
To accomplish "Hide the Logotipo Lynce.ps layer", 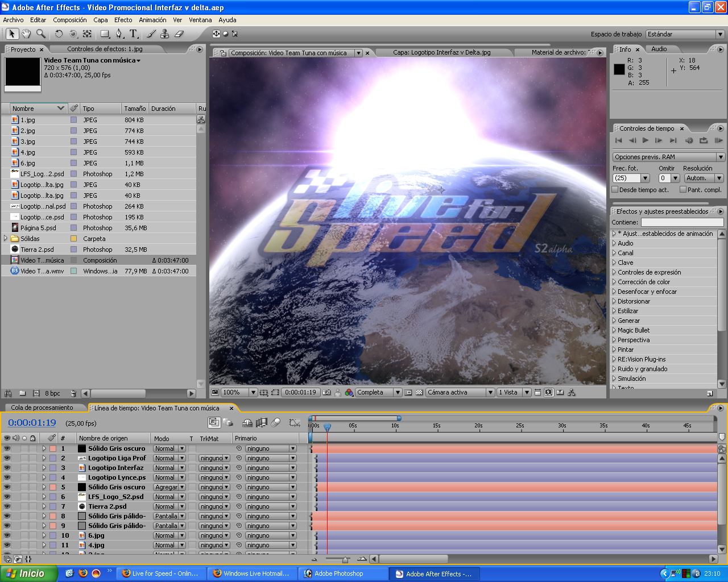I will click(x=7, y=477).
